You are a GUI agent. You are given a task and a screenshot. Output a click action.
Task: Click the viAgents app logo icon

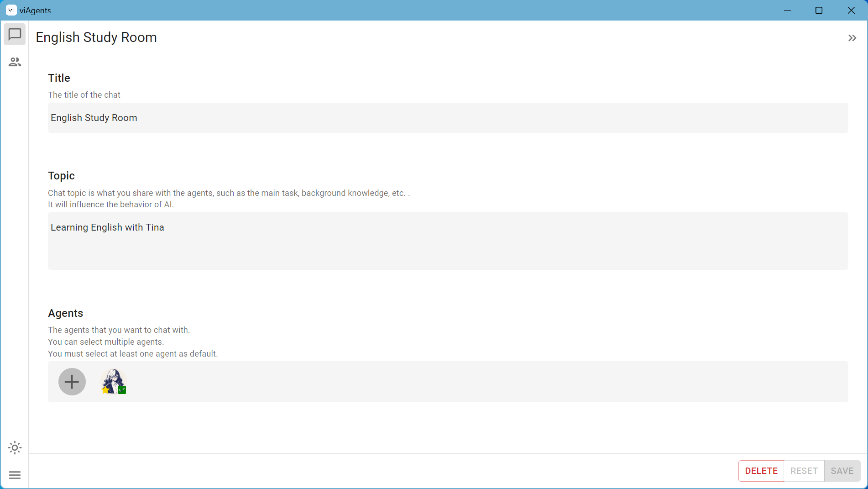click(11, 10)
